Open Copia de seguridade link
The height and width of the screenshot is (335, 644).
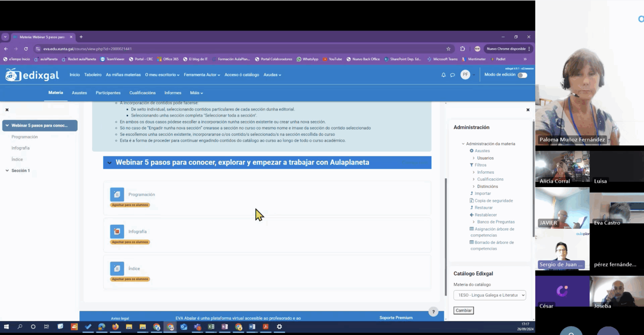pyautogui.click(x=494, y=201)
